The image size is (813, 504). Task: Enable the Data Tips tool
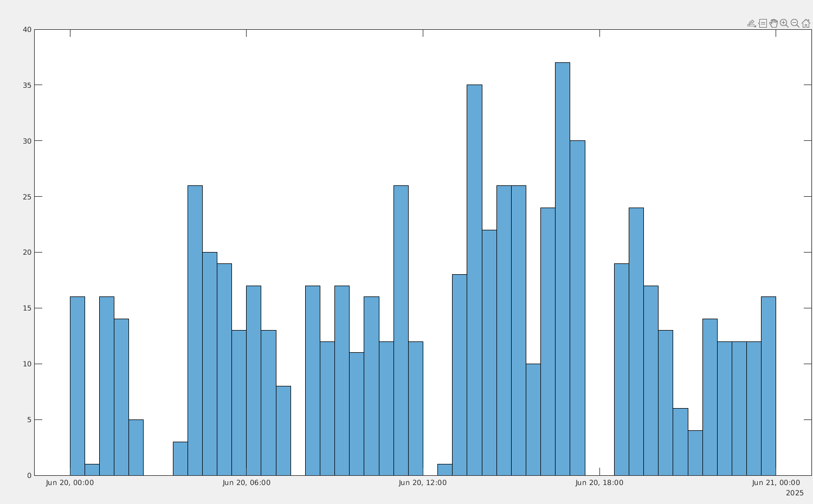[763, 23]
